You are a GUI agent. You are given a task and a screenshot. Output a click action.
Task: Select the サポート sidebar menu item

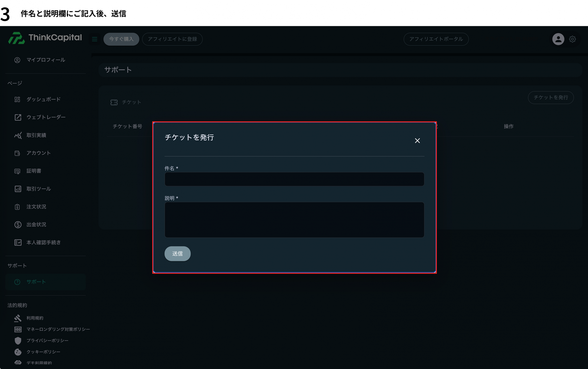[x=36, y=282]
